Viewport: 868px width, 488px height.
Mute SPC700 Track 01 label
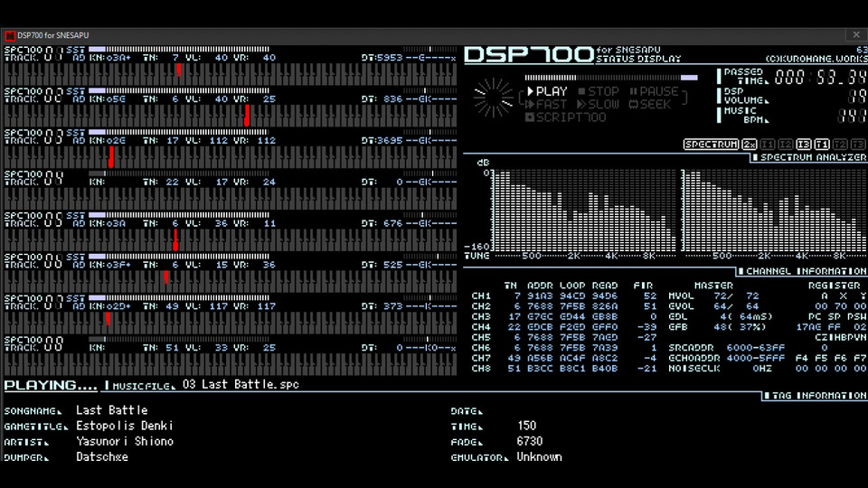(33, 53)
